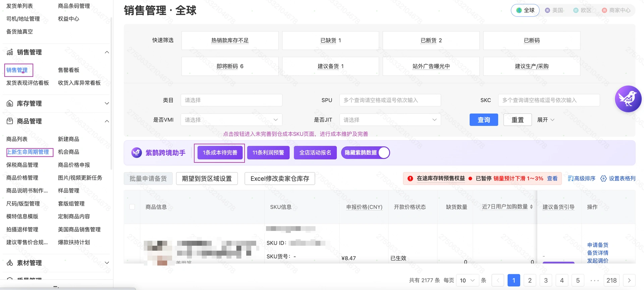Click 发起调价 link in the first row
Screen dimensions: 644x290
pos(598,260)
